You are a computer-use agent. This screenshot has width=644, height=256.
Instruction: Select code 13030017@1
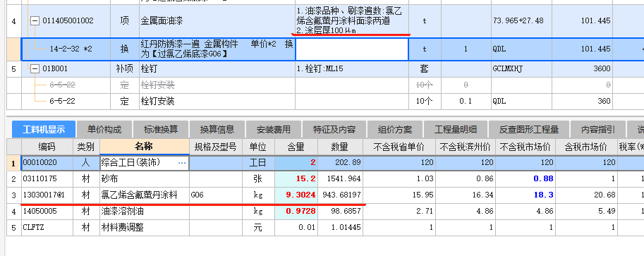click(x=47, y=195)
